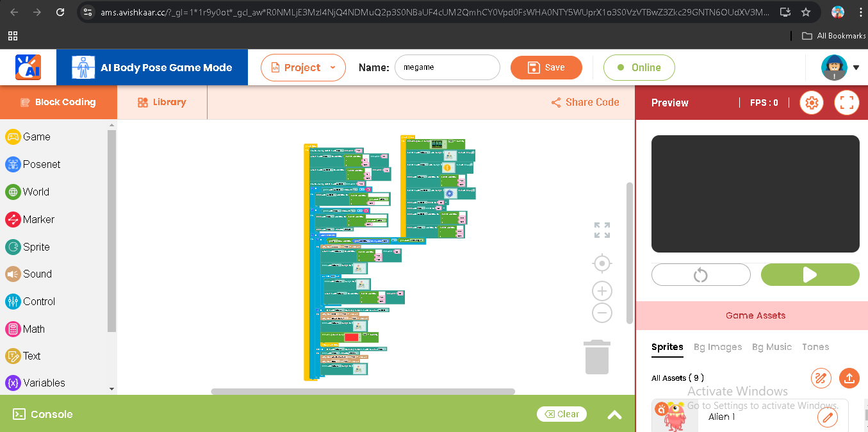Select the Sprites assets tab
The width and height of the screenshot is (868, 432).
coord(667,347)
